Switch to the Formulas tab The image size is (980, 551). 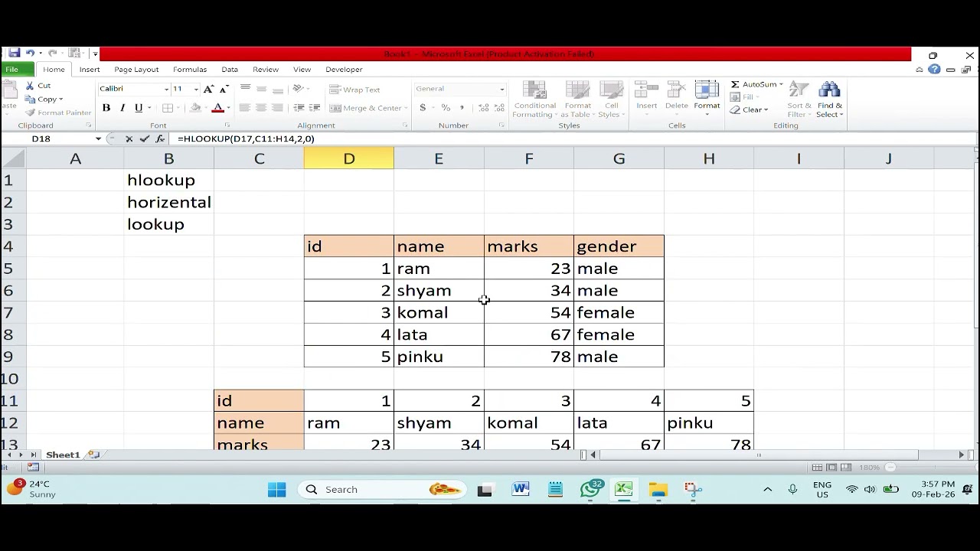pyautogui.click(x=190, y=70)
